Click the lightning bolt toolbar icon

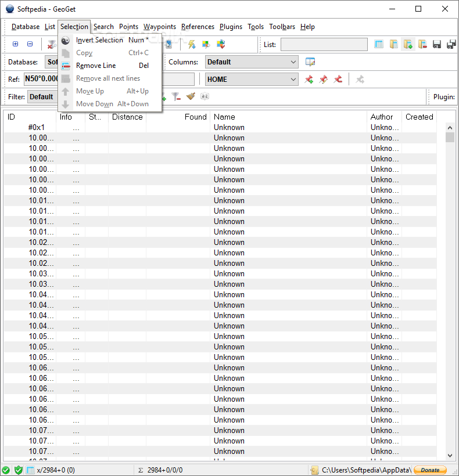191,44
